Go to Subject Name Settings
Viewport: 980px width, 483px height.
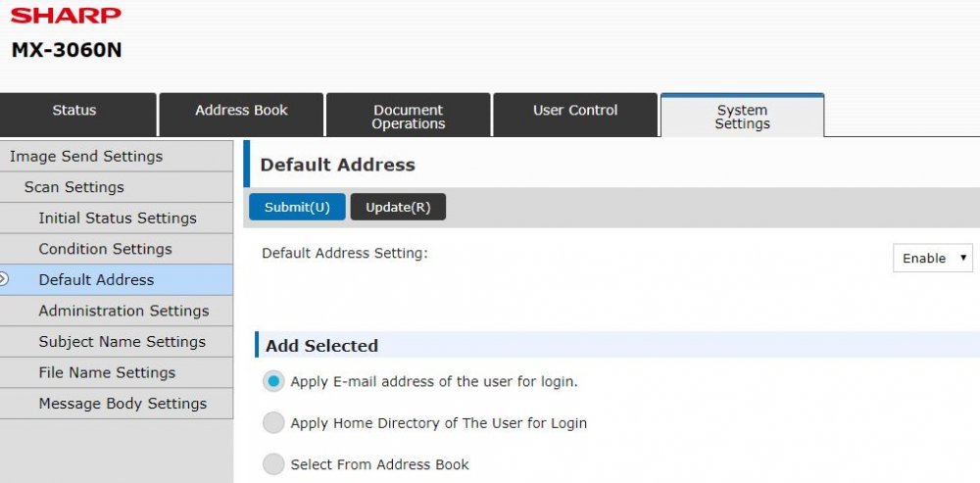[122, 342]
